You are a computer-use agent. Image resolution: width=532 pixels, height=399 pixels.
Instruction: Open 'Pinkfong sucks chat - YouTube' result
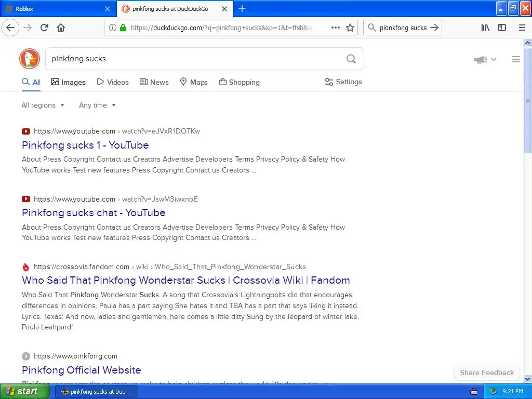pos(94,212)
